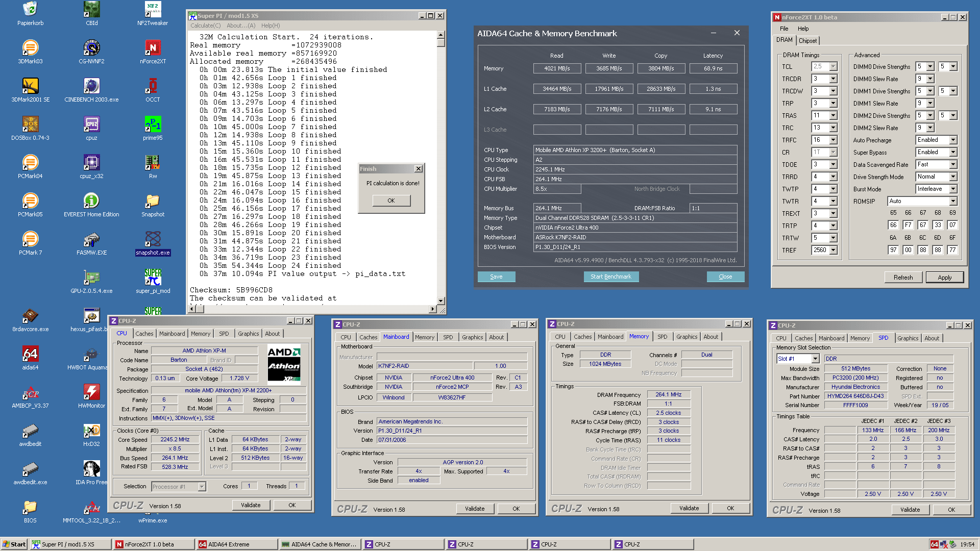Switch to Chipset tab in nForce2XT

point(807,41)
